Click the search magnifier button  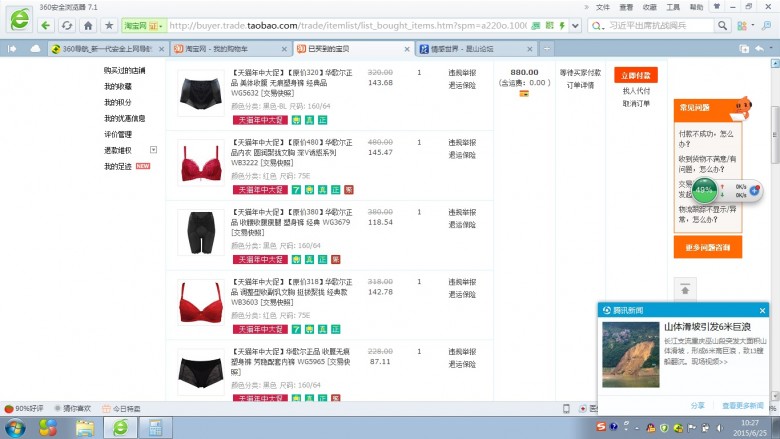(x=722, y=25)
